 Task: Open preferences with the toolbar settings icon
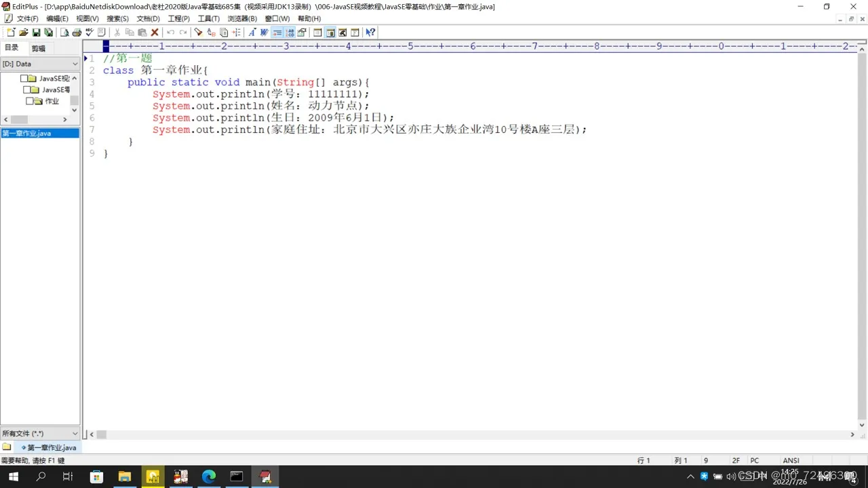[302, 32]
